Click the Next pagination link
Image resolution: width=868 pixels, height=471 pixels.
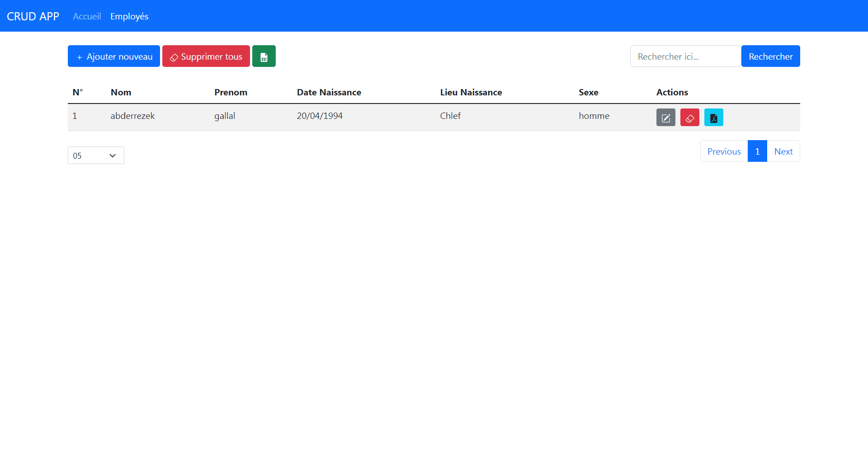tap(783, 151)
